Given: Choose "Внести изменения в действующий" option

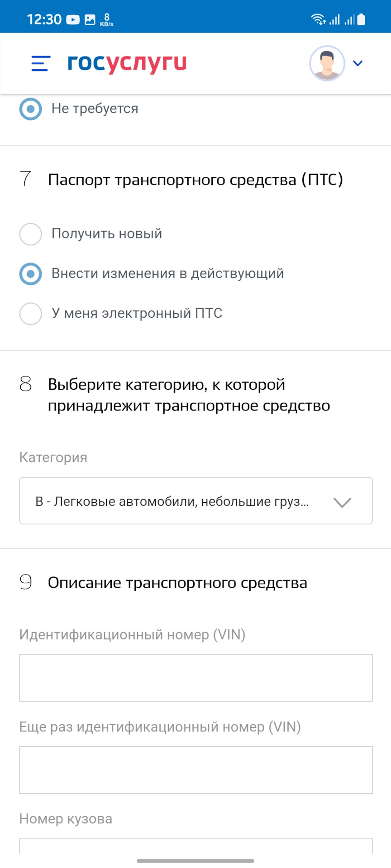Looking at the screenshot, I should tap(31, 274).
